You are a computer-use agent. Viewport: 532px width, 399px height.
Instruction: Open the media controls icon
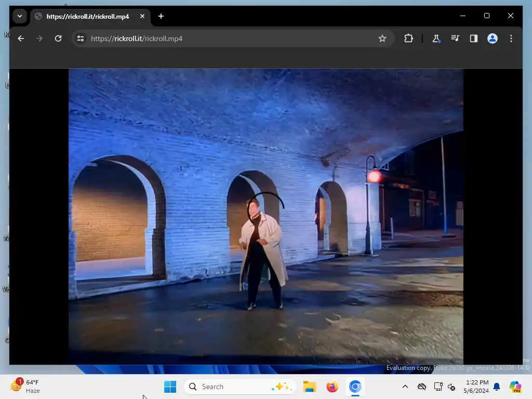[x=455, y=38]
